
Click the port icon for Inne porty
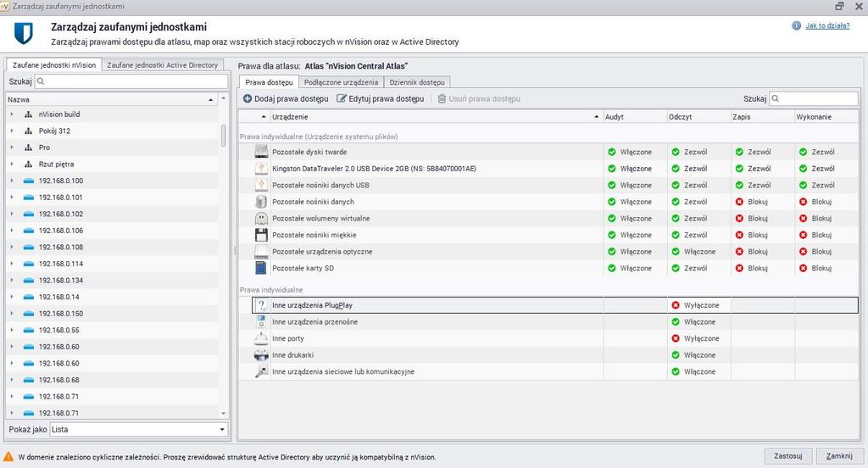(x=261, y=337)
